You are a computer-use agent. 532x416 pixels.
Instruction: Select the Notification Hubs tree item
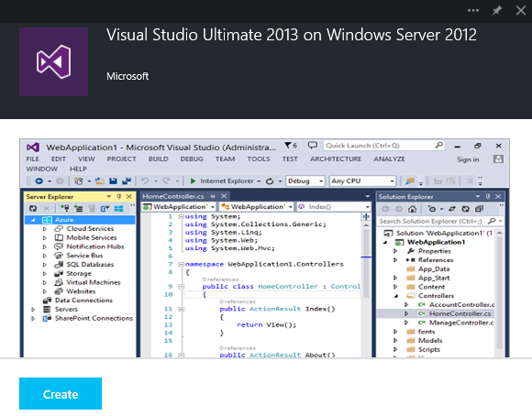coord(95,246)
